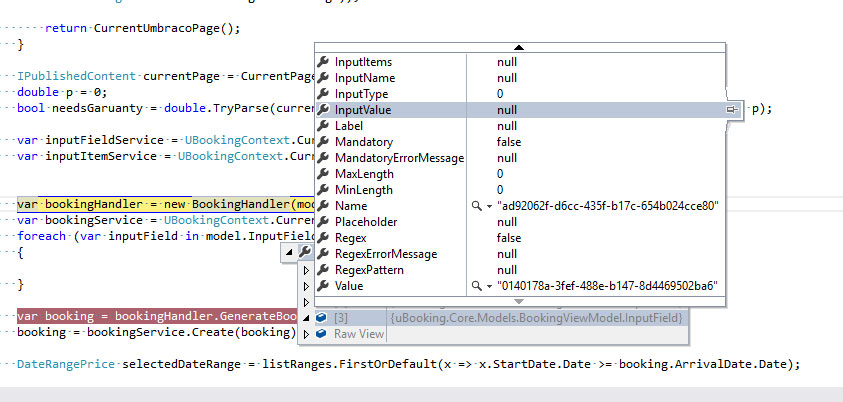Select the RegexPattern property name

[x=369, y=270]
